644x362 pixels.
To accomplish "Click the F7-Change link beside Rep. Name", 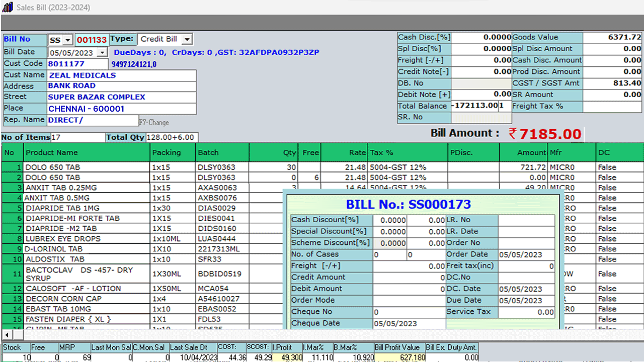I will click(154, 122).
